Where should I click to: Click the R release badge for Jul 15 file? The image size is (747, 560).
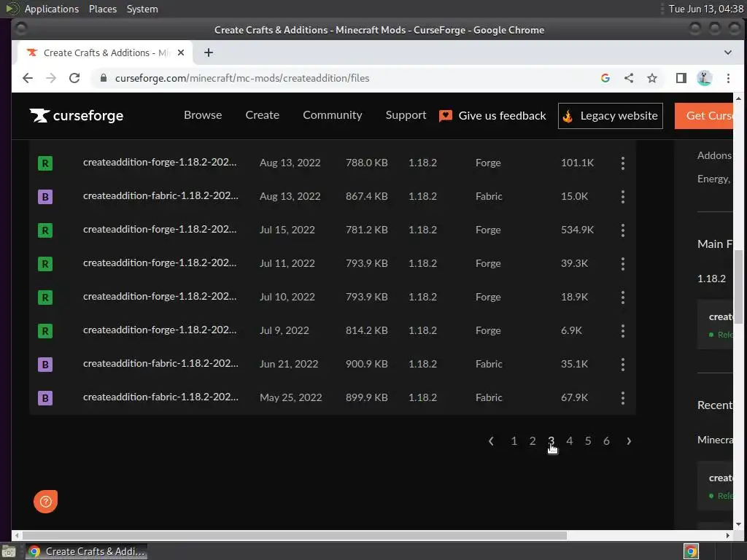point(45,230)
